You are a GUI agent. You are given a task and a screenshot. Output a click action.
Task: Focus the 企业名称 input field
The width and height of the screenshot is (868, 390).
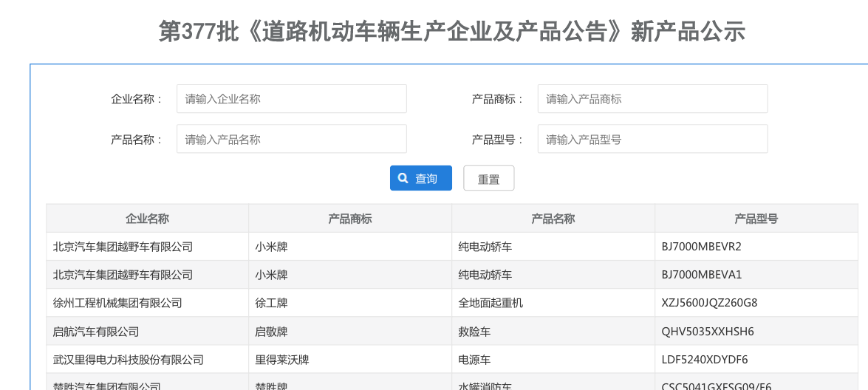[x=291, y=99]
